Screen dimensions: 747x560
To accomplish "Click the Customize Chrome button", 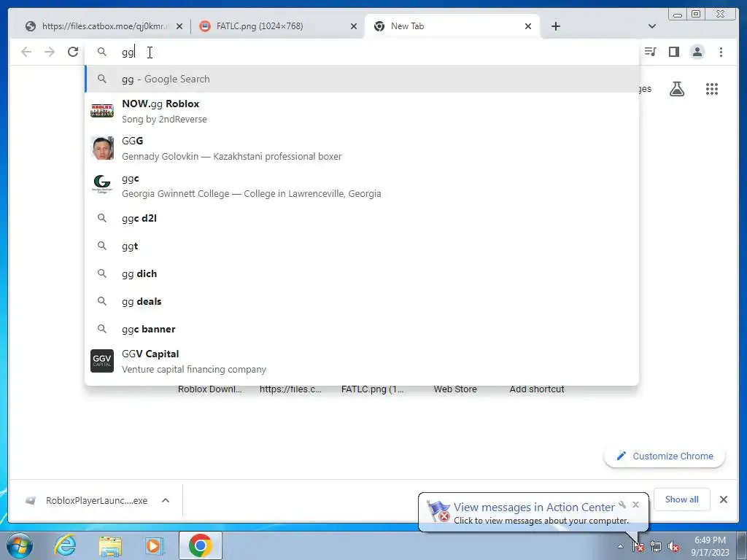I will tap(665, 456).
